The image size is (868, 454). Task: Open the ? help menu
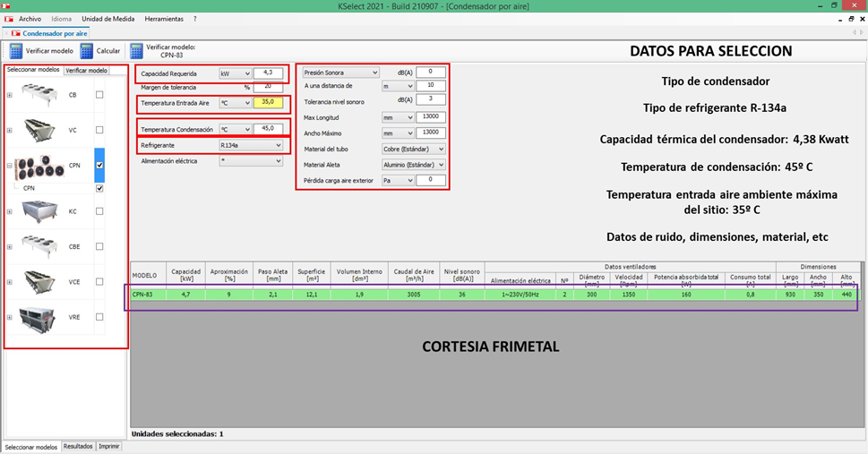coord(195,19)
